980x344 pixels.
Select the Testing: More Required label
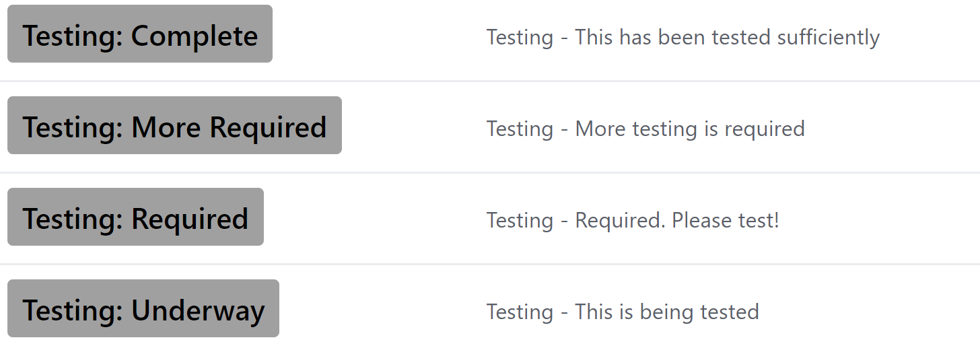tap(174, 125)
